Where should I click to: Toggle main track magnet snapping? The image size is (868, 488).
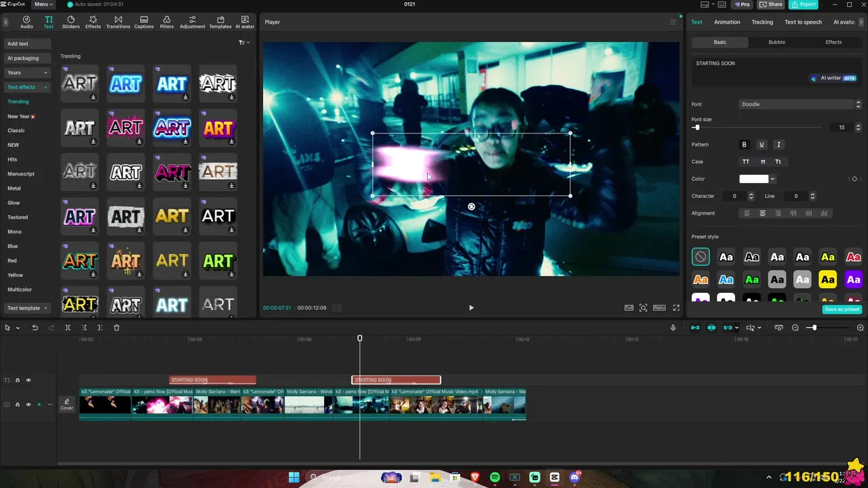pyautogui.click(x=695, y=327)
